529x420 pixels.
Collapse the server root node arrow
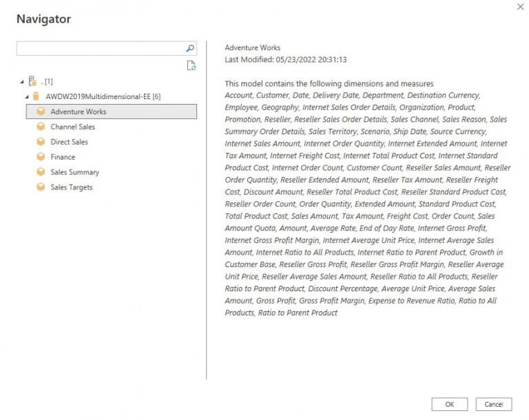point(22,82)
